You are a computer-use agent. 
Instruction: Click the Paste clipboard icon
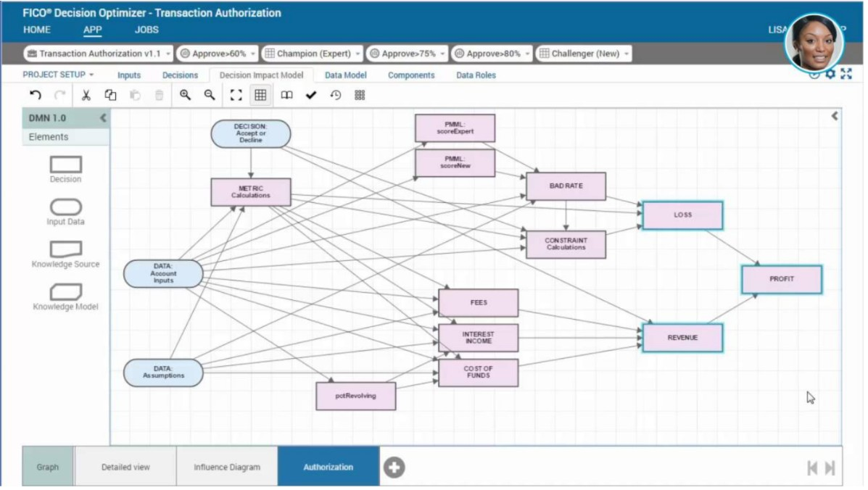click(135, 95)
